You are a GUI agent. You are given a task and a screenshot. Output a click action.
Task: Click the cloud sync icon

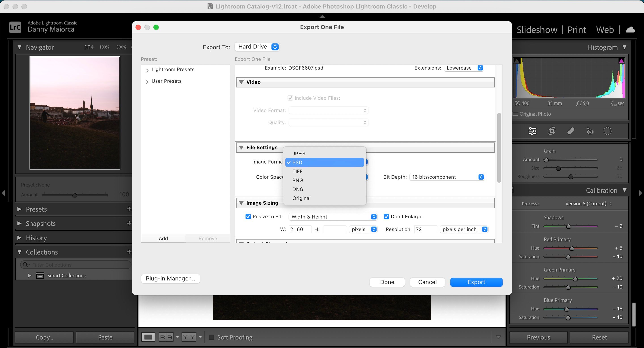630,30
